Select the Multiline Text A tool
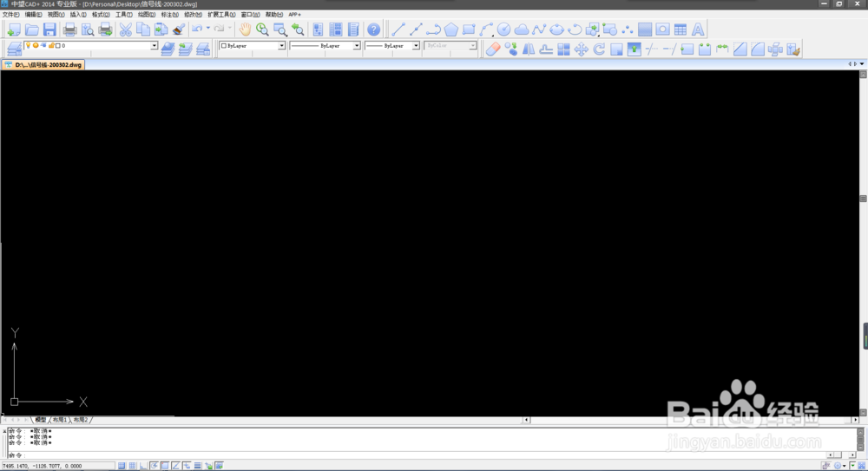Viewport: 868px width, 471px height. [x=698, y=29]
